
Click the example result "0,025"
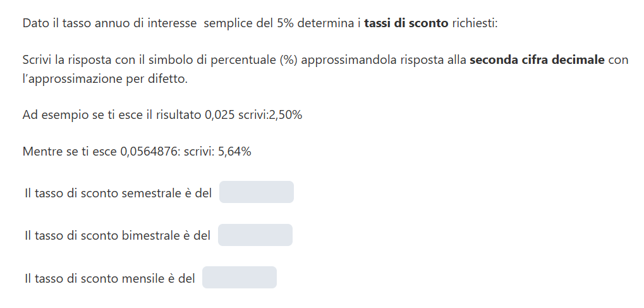219,116
